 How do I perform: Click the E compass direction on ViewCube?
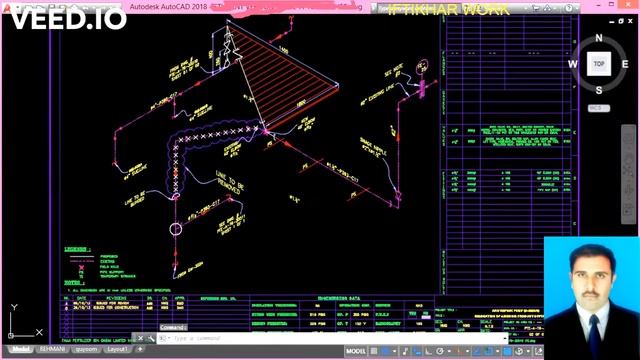(x=625, y=64)
